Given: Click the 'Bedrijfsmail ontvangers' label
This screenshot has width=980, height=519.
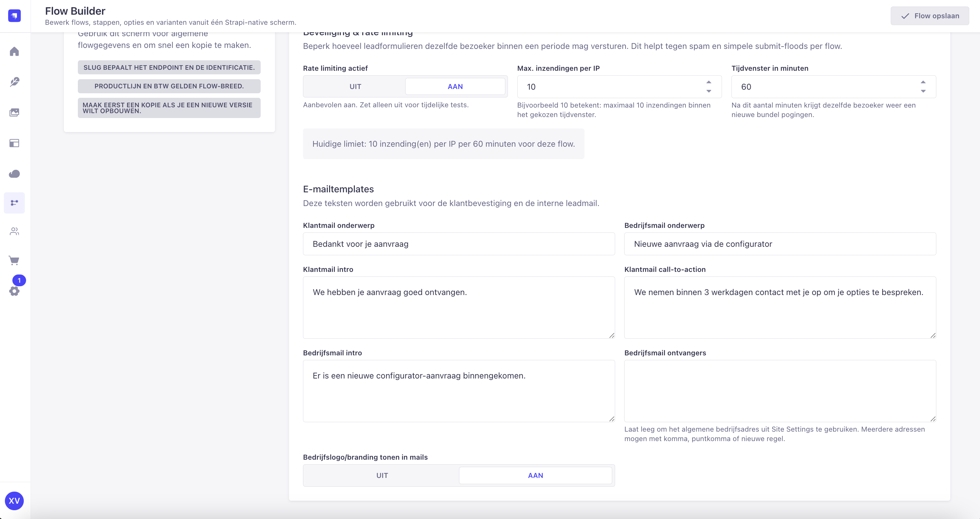Looking at the screenshot, I should tap(665, 353).
